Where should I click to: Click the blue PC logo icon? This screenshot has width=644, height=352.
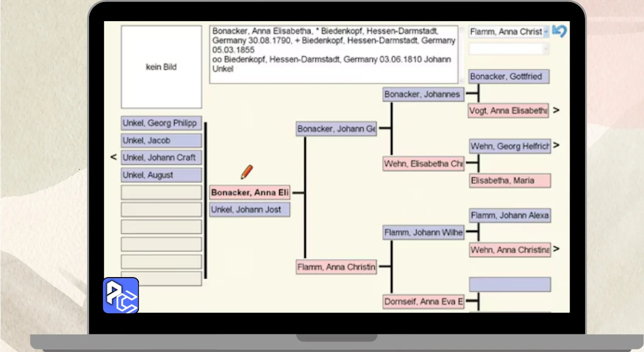(x=121, y=295)
